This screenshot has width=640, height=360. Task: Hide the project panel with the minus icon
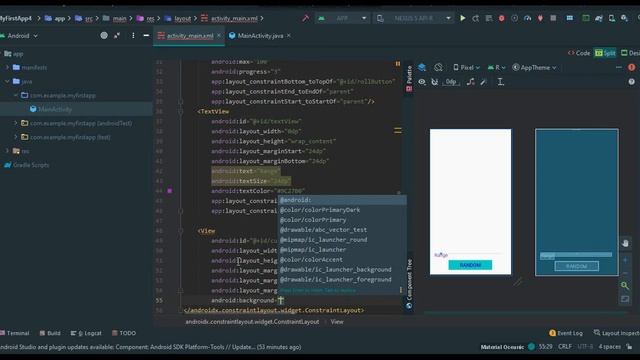pyautogui.click(x=146, y=36)
